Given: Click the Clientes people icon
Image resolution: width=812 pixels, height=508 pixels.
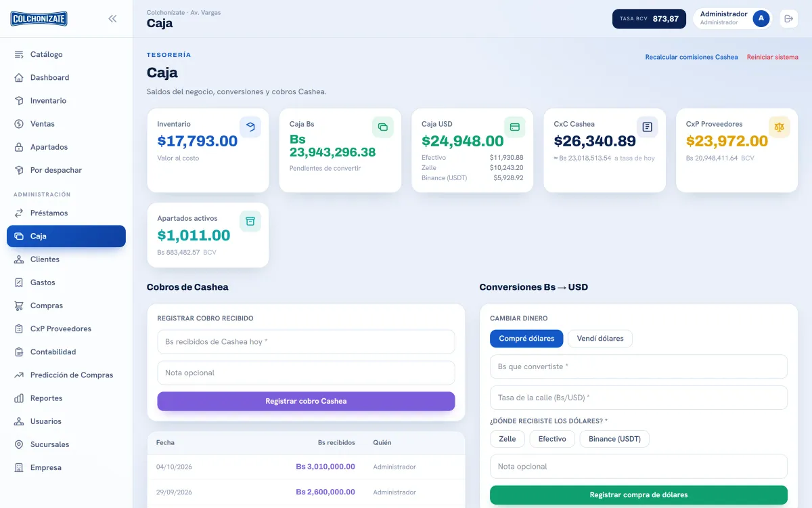Looking at the screenshot, I should click(19, 259).
